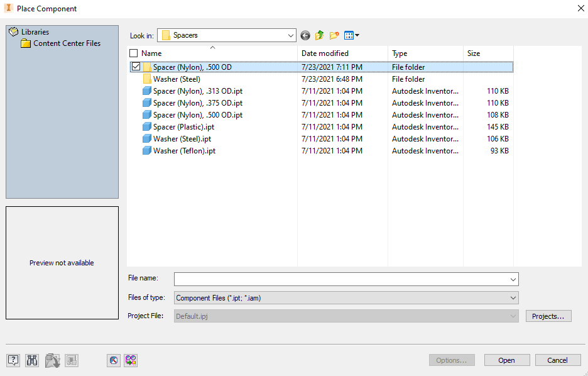The height and width of the screenshot is (376, 588).
Task: Select Content Center Files in tree
Action: tap(67, 43)
